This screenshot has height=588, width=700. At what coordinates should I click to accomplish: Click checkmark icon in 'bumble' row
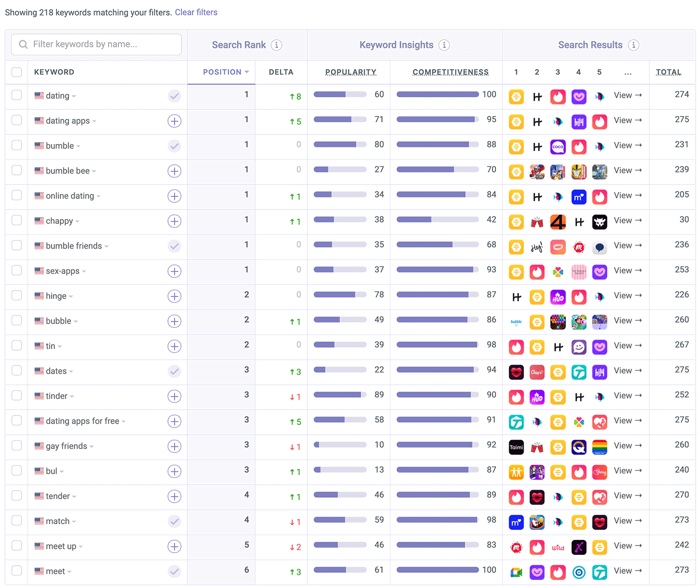point(175,146)
